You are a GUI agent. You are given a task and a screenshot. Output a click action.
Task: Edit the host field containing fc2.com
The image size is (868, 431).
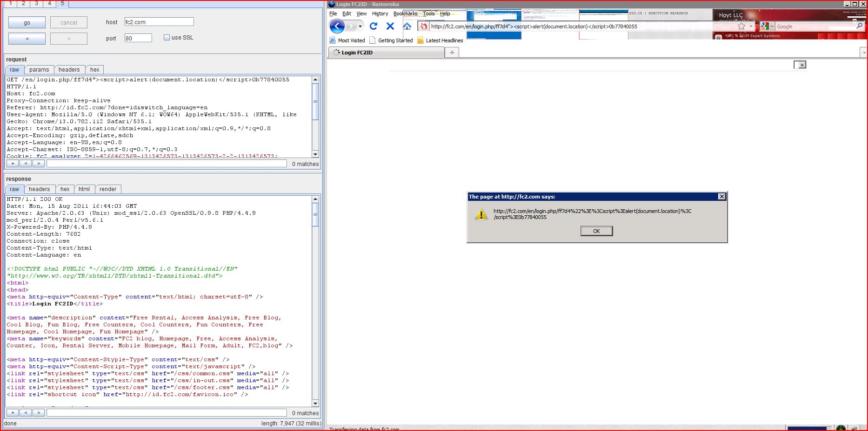[x=159, y=22]
